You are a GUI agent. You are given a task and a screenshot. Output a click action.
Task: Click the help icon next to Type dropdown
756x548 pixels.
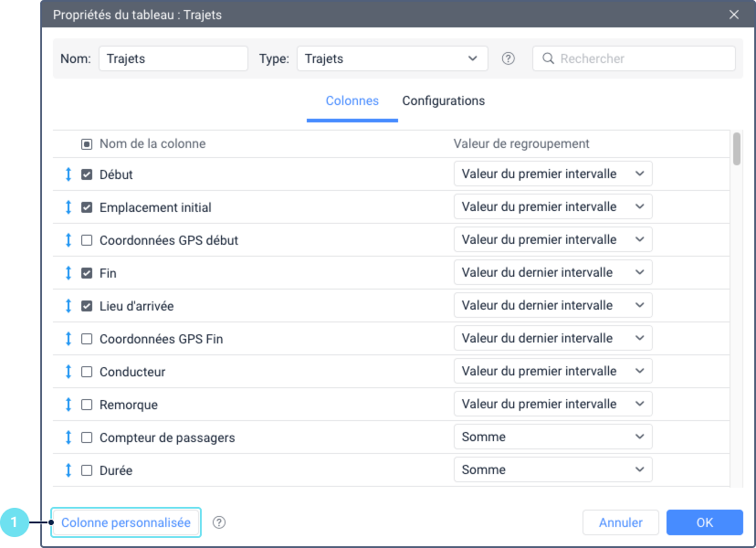click(508, 58)
